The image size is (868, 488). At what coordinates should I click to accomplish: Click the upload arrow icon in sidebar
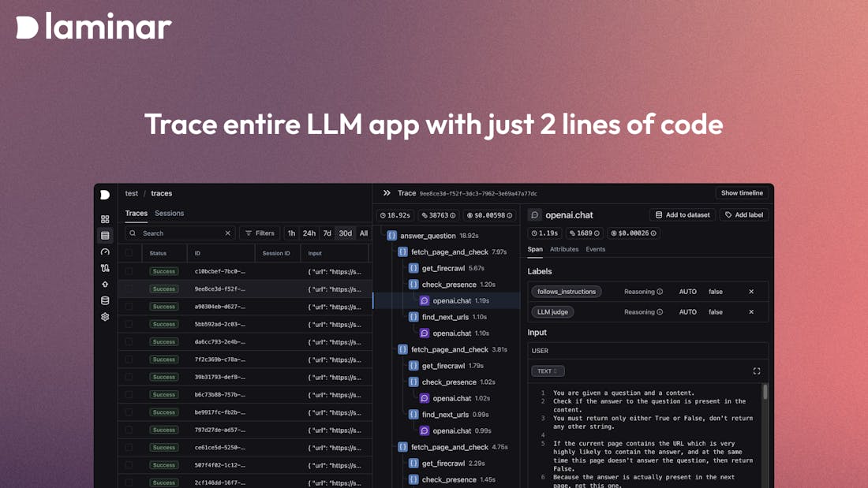click(105, 285)
